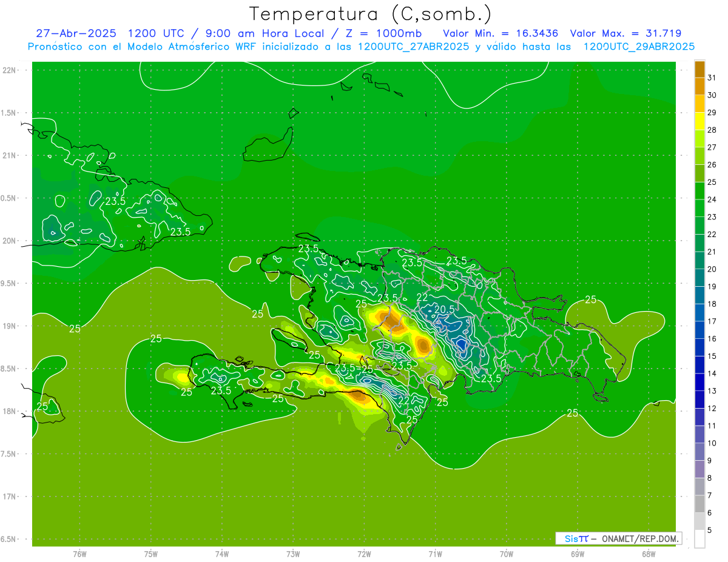Click the "20.5" contour label
Viewport: 728px width, 562px height.
click(444, 309)
